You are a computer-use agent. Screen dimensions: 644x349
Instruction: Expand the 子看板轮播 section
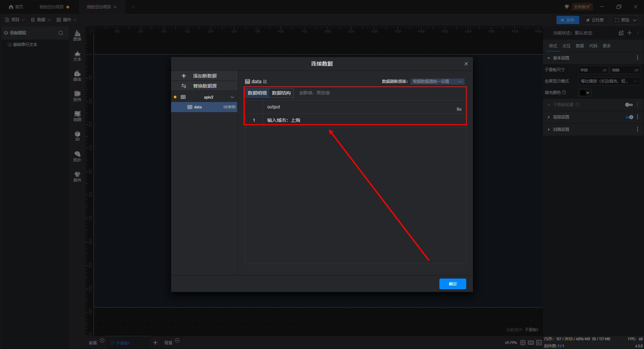pyautogui.click(x=549, y=105)
